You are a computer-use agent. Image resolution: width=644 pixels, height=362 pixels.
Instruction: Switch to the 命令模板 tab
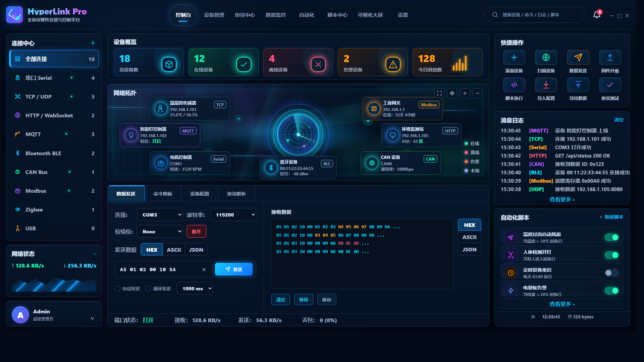(163, 194)
